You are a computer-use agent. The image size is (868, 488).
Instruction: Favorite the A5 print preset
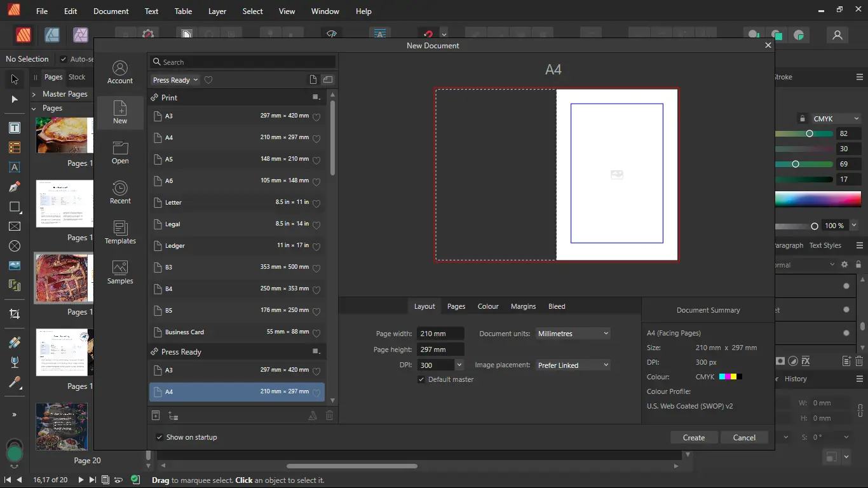pyautogui.click(x=316, y=159)
